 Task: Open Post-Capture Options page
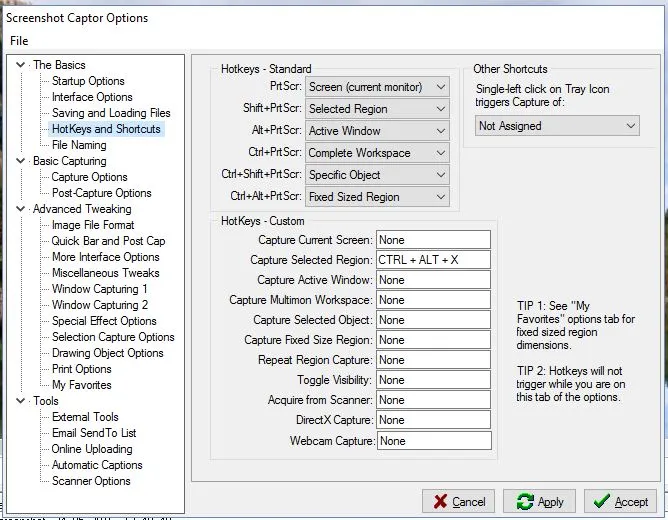(101, 193)
